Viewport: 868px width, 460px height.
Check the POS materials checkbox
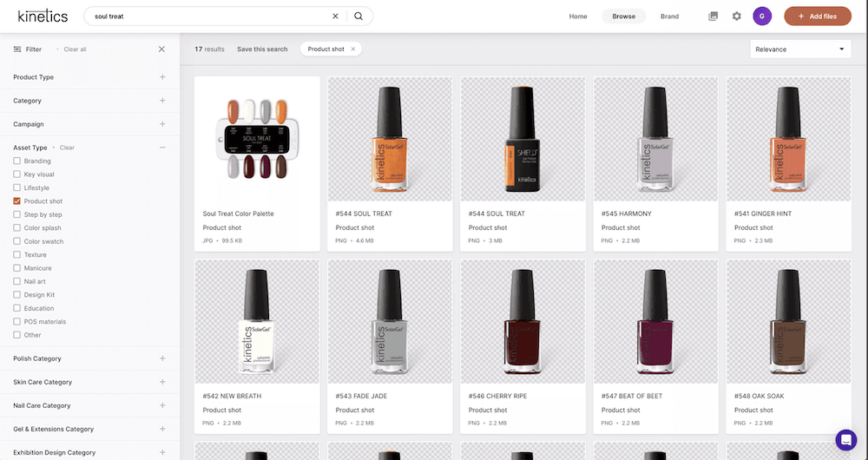pos(17,322)
